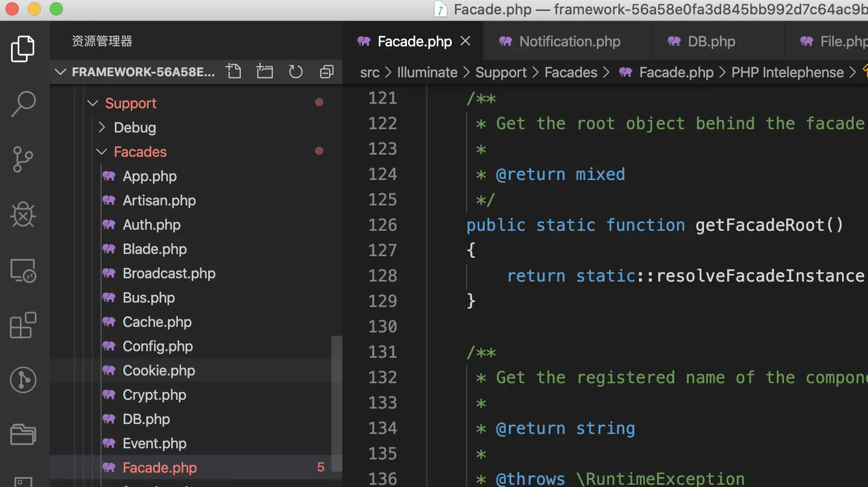Viewport: 868px width, 487px height.
Task: Open the Source Control view
Action: tap(23, 160)
